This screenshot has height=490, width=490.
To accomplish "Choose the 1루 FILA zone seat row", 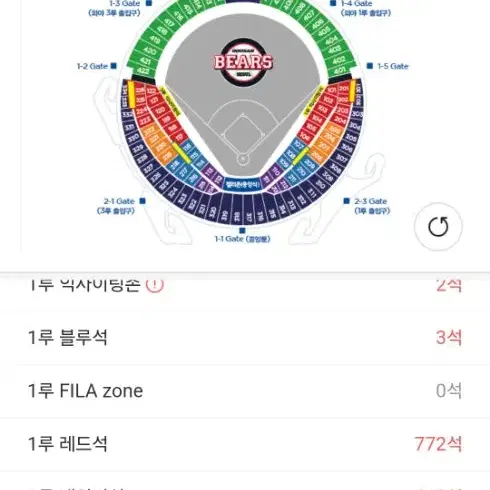I will (245, 391).
